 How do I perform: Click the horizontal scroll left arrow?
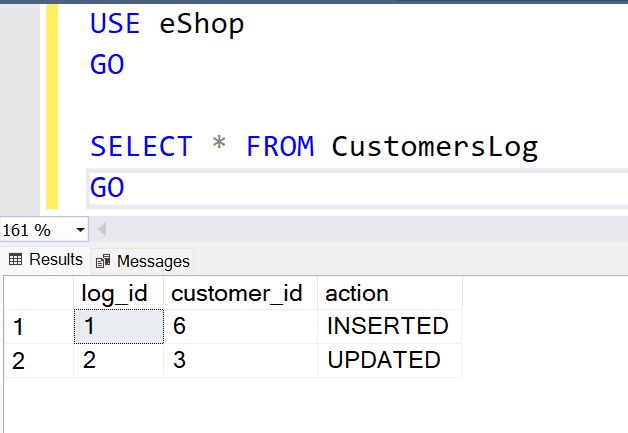[102, 230]
